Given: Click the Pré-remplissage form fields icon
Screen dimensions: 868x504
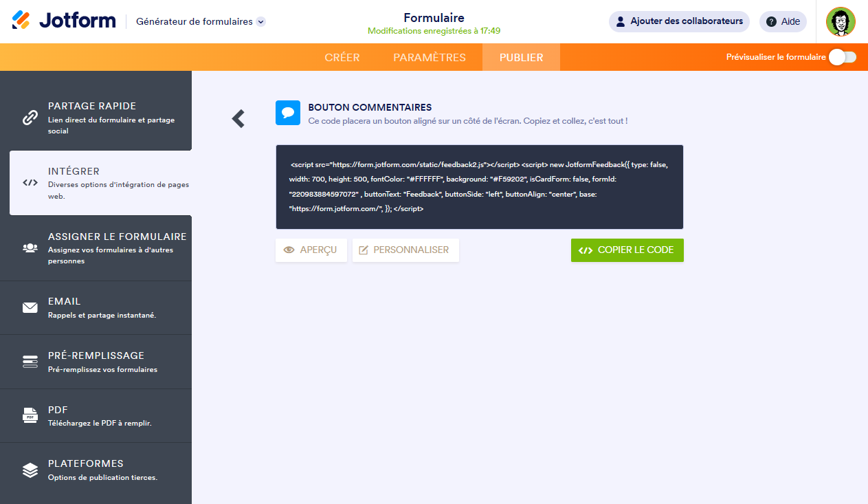Looking at the screenshot, I should click(30, 362).
